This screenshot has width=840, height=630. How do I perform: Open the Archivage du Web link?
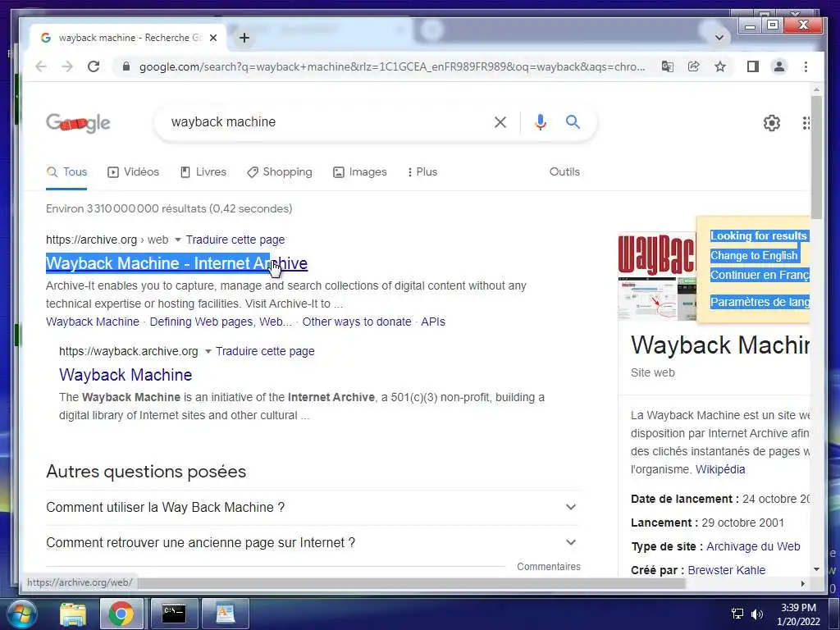pyautogui.click(x=753, y=547)
